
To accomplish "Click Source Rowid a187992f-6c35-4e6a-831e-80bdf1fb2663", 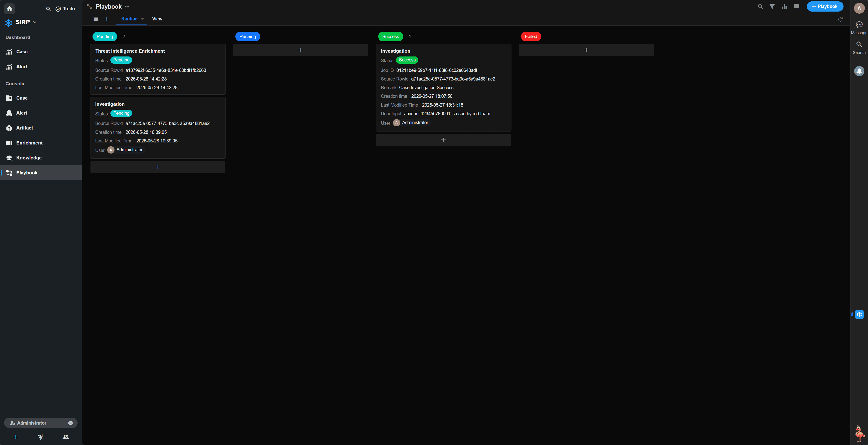I will point(166,71).
